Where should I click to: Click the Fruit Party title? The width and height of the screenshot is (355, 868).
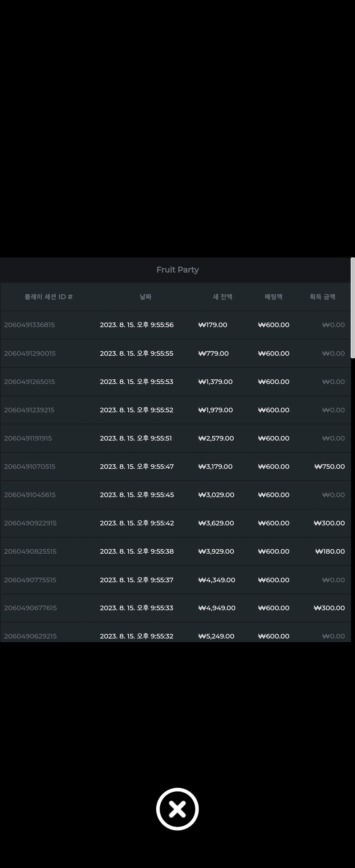point(177,270)
